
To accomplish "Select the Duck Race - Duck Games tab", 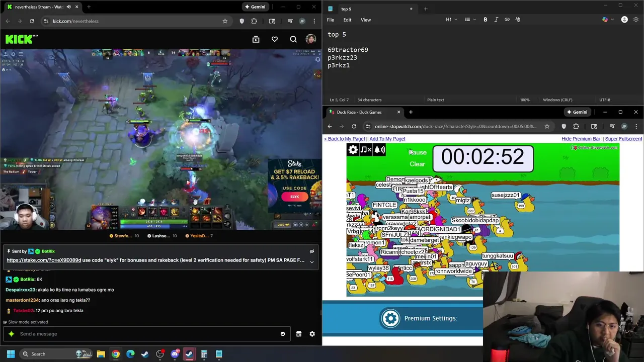I will [x=364, y=112].
